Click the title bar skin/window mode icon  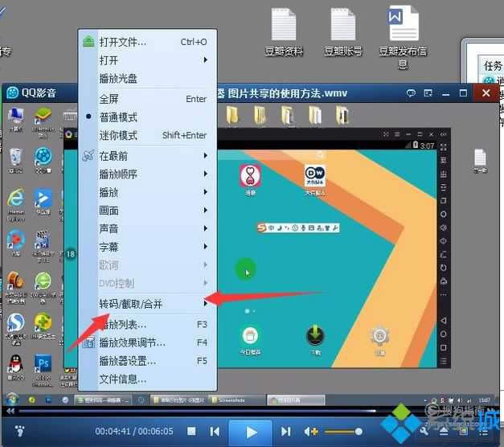(428, 93)
